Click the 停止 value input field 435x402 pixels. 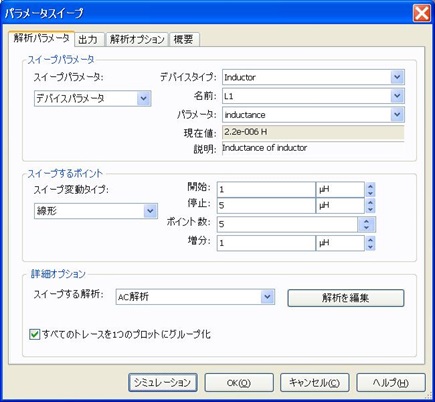click(266, 205)
